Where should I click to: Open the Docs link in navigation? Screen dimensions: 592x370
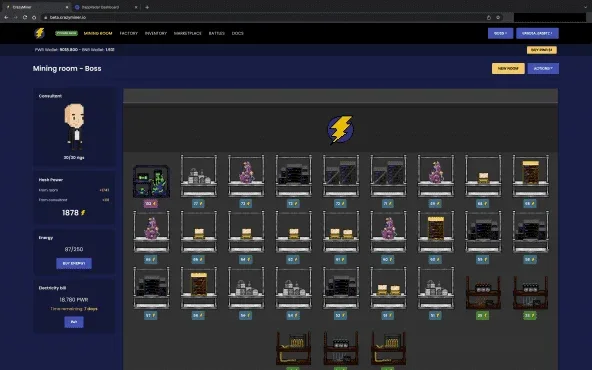coord(237,33)
